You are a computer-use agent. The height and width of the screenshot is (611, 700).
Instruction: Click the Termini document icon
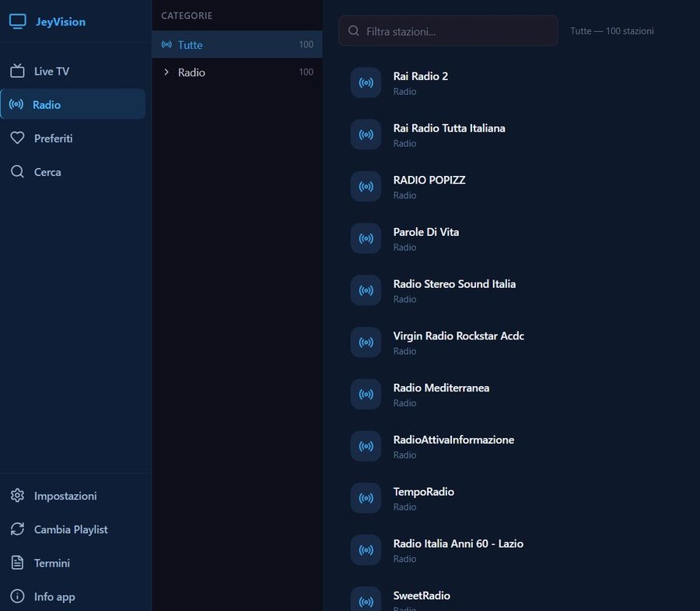17,562
